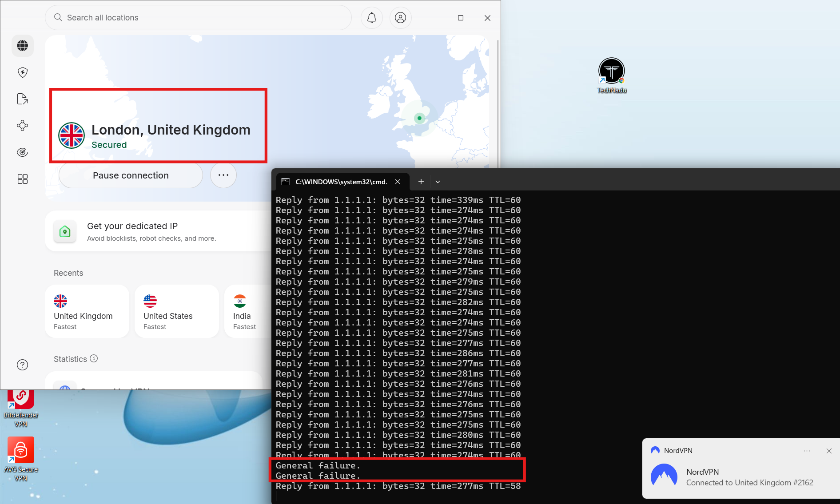Click the UK flag beside London

[72, 135]
